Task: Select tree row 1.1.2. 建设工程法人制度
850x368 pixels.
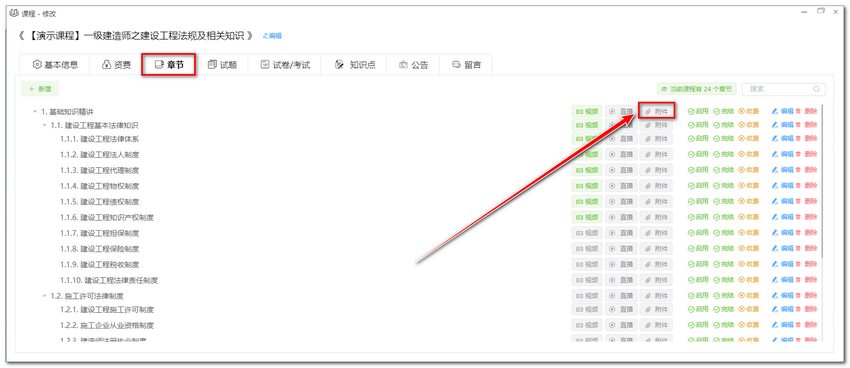Action: [99, 154]
